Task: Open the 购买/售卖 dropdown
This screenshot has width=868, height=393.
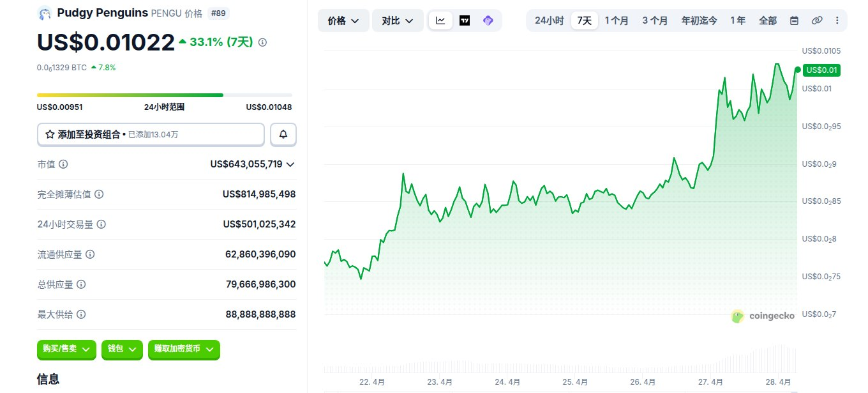Action: point(67,349)
